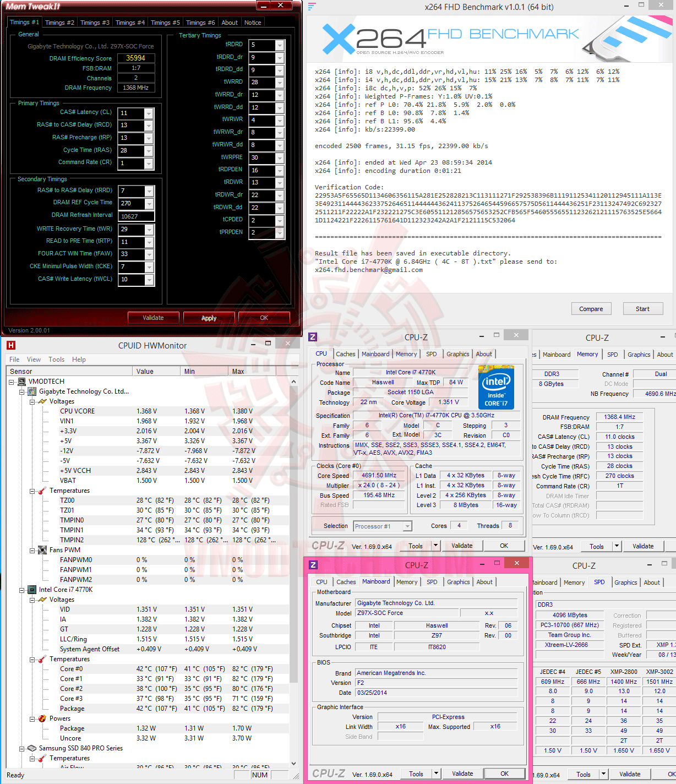Click the Sensor column header in HWMonitor
The width and height of the screenshot is (676, 784).
(x=69, y=371)
